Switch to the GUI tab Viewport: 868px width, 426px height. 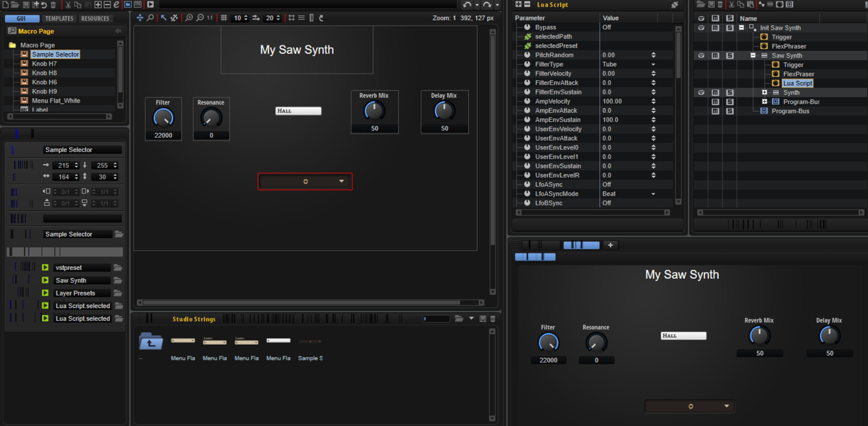[x=22, y=19]
